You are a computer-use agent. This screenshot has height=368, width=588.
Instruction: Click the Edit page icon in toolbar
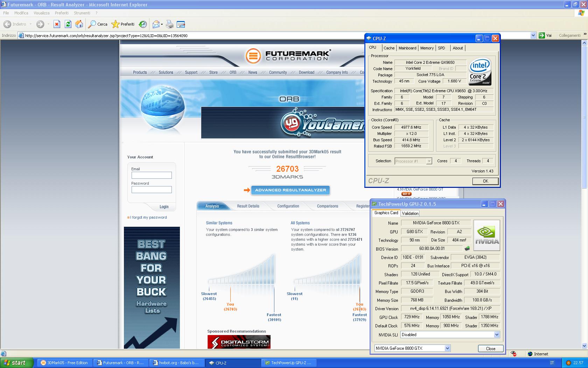(x=181, y=24)
